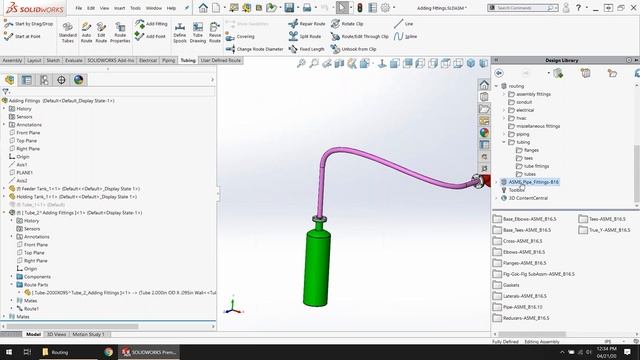Click Design Library vertical scrollbar
The image size is (640, 360).
637,173
